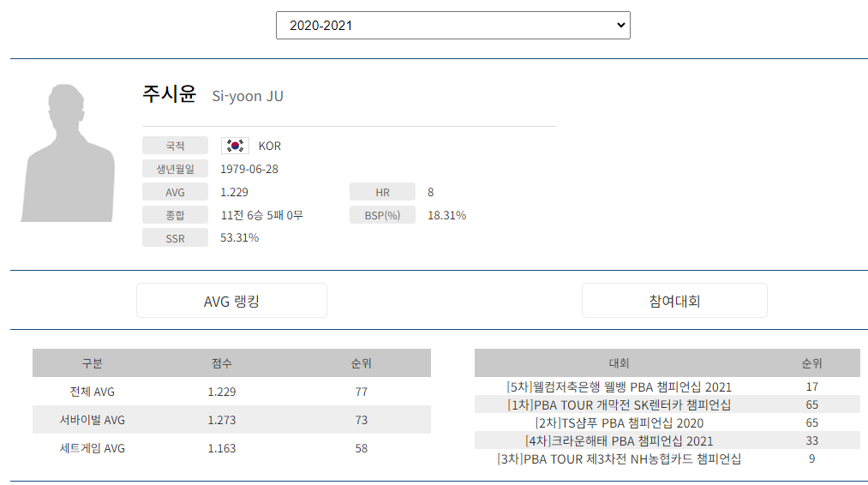Screen dimensions: 868x485
Task: Click the AVG 랭킹 button
Action: click(231, 301)
